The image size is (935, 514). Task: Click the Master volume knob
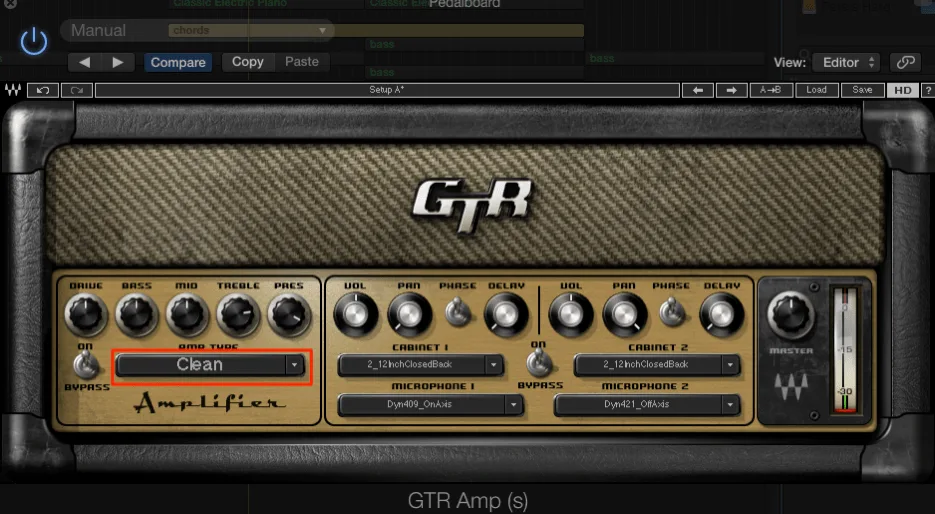[x=791, y=315]
